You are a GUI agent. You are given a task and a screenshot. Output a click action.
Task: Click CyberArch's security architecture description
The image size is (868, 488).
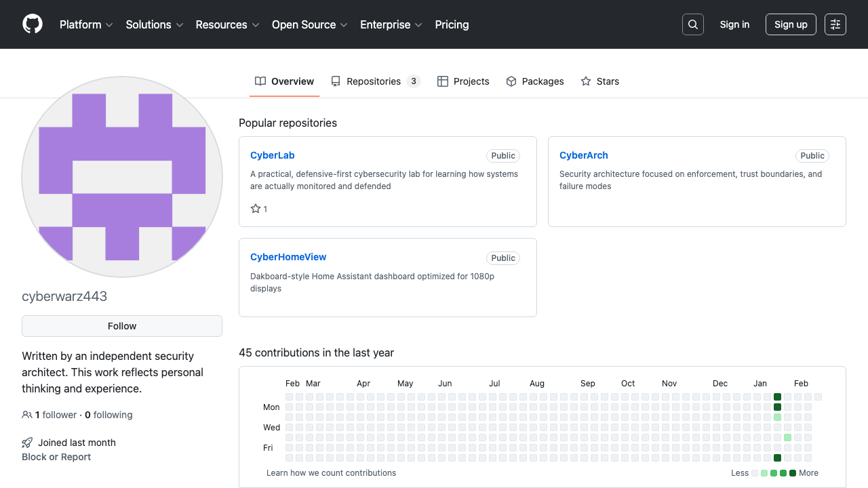point(690,180)
